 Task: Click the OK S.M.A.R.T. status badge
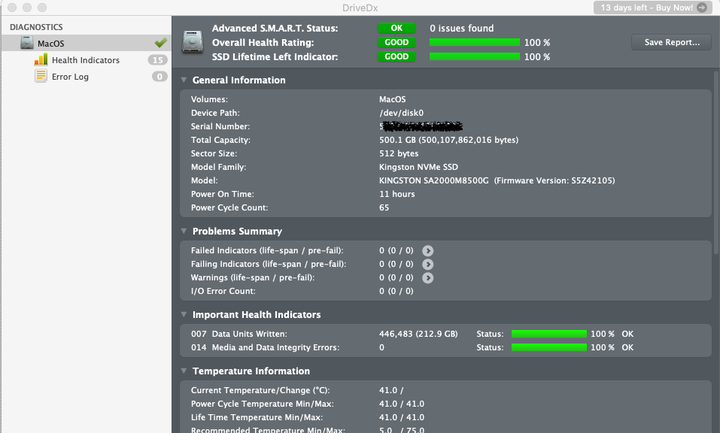396,28
